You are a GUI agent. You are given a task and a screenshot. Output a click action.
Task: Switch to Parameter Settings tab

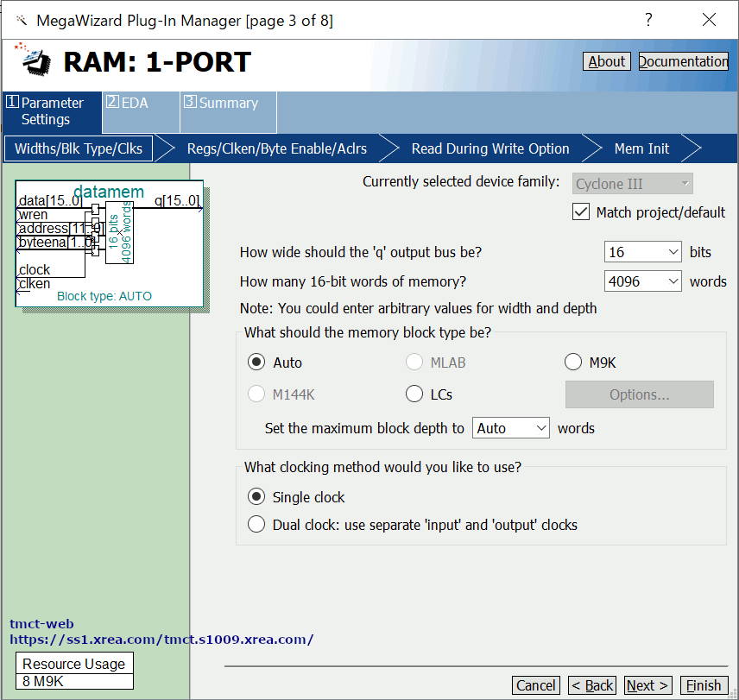pyautogui.click(x=53, y=111)
